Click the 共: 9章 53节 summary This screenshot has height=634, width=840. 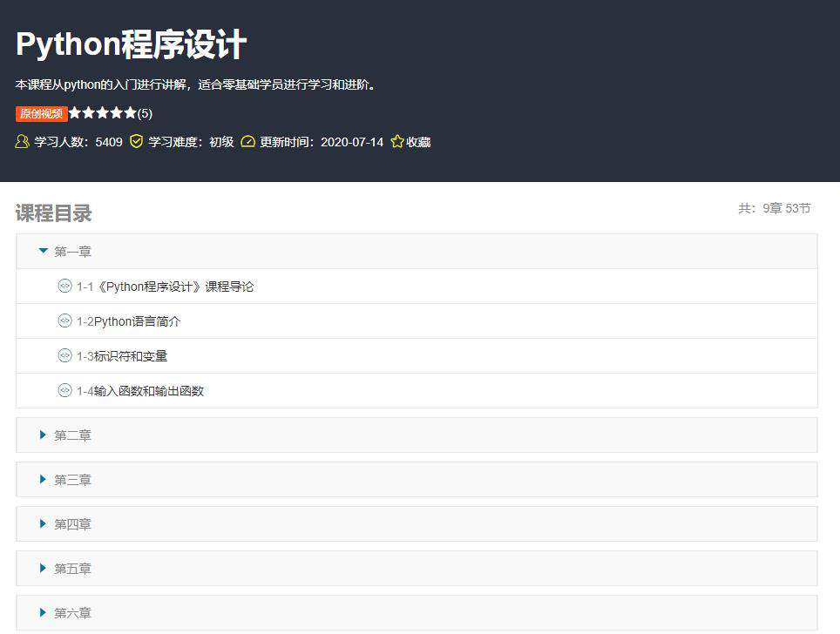775,208
